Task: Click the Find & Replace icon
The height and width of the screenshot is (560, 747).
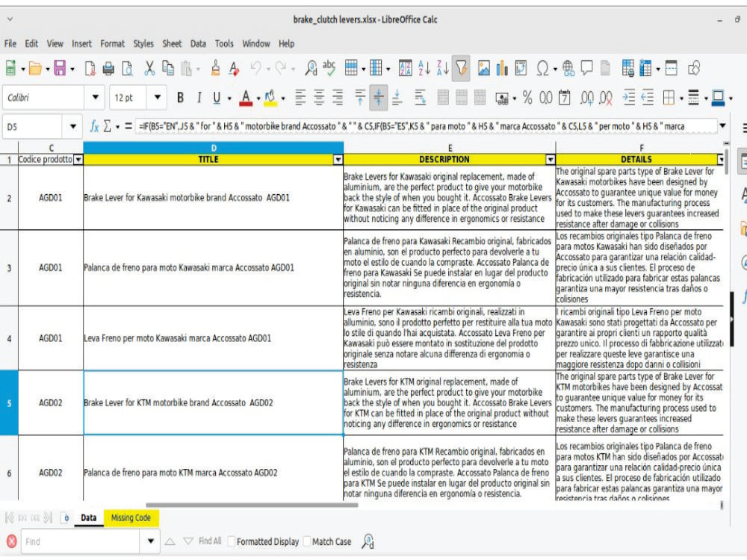Action: [311, 68]
